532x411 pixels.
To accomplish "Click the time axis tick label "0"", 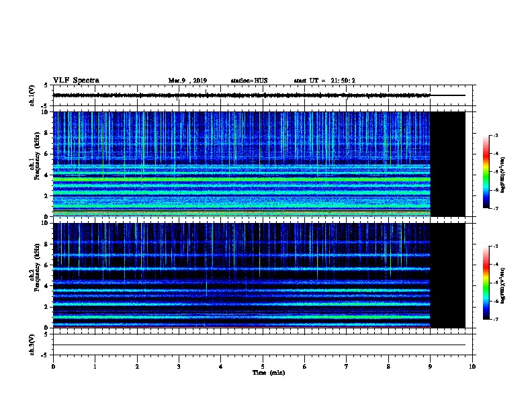I will tap(53, 367).
